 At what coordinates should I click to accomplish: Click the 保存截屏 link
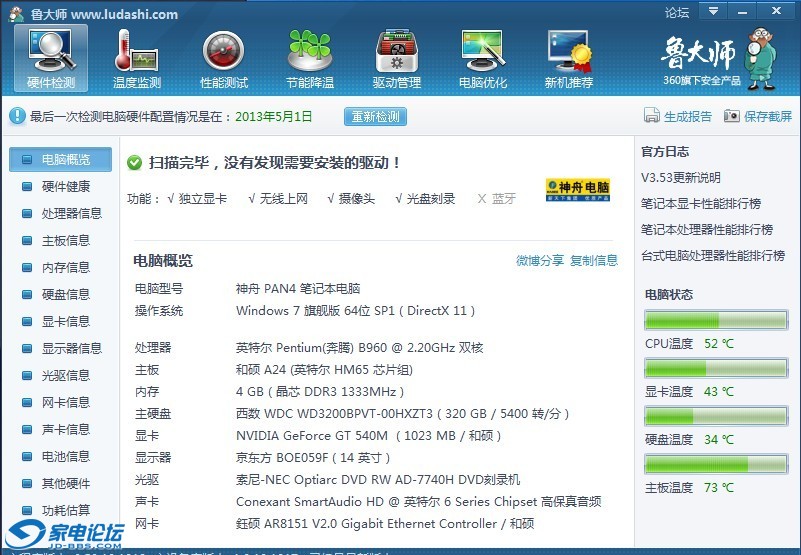coord(768,117)
